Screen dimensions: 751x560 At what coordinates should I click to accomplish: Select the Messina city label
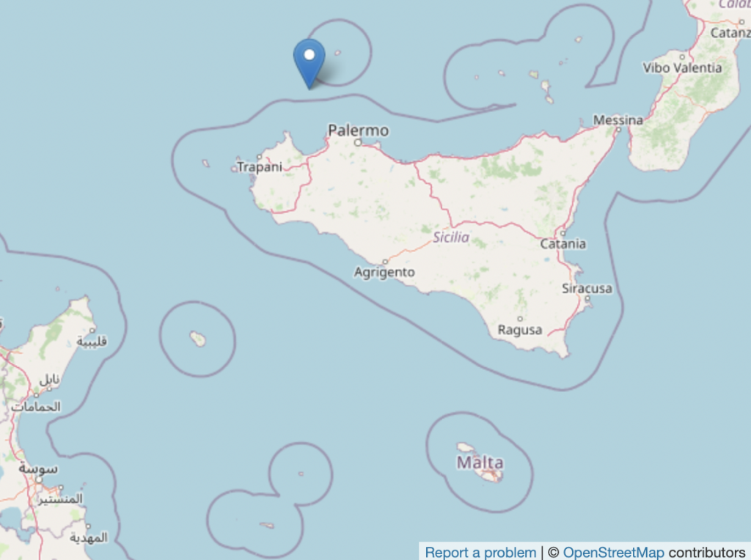click(618, 119)
